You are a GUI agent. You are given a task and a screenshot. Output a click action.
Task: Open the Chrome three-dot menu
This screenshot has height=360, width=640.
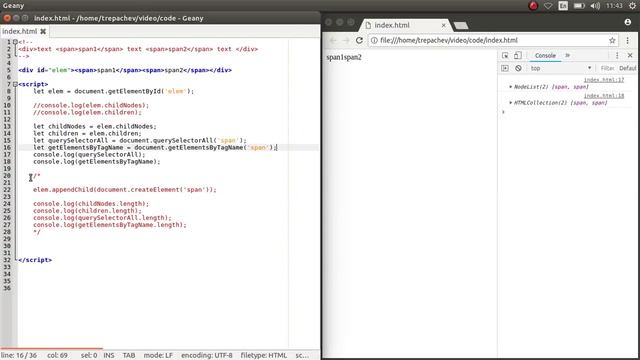coord(627,40)
